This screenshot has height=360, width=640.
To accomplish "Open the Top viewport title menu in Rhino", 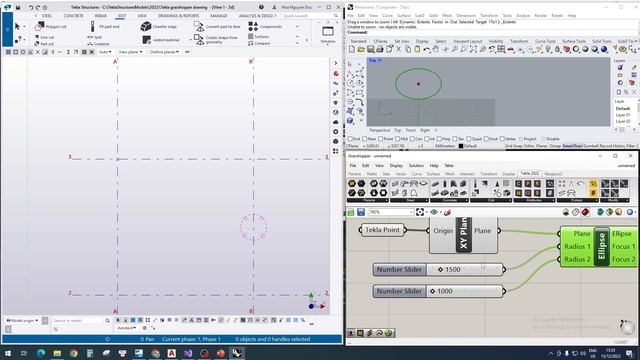I will (374, 60).
